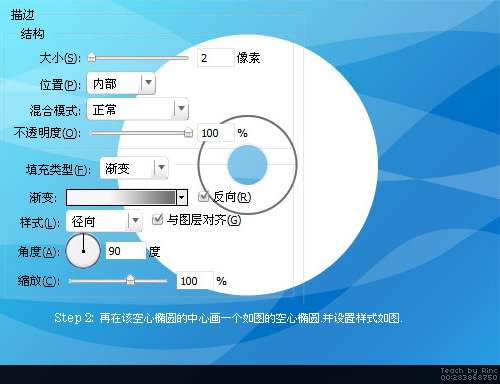Click the angle input field showing 90
The width and height of the screenshot is (500, 384).
point(126,251)
